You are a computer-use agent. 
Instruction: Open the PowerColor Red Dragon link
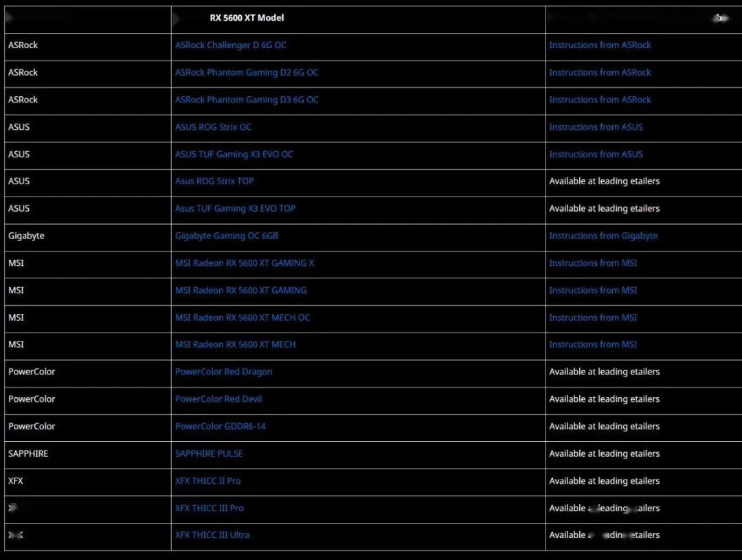pos(223,372)
